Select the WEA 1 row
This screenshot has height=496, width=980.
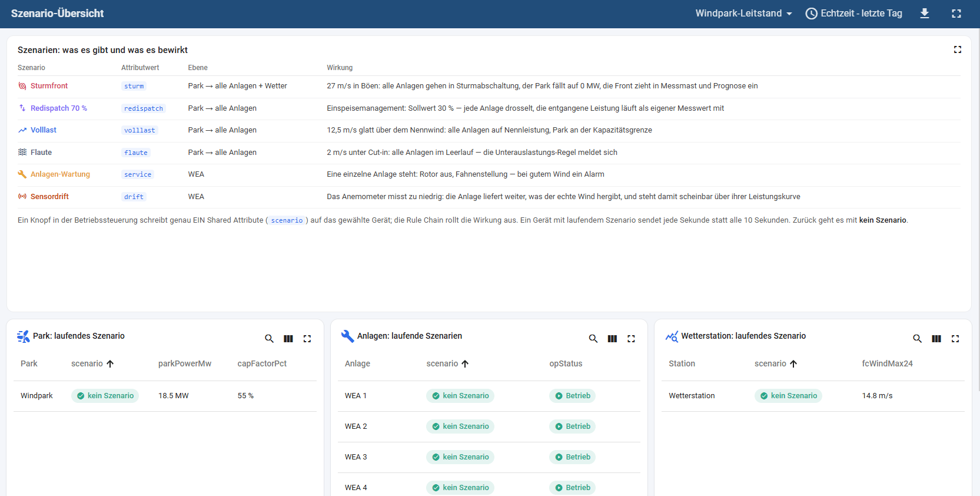489,396
